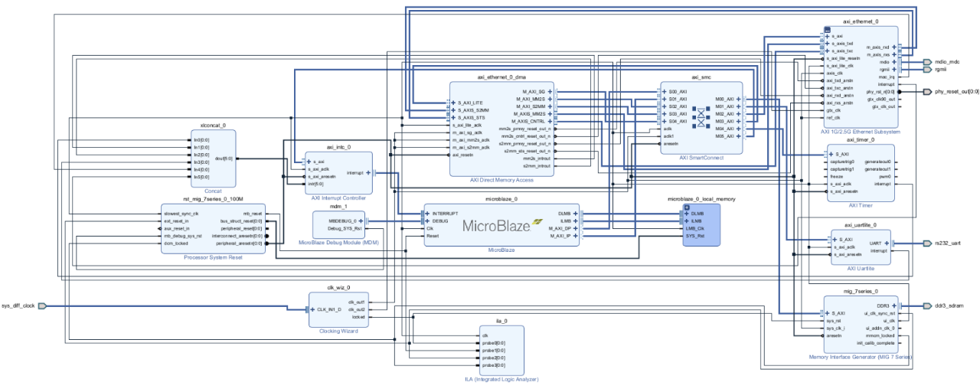The image size is (980, 392).
Task: Expand the M_AXI_DP pin on microblaze_0
Action: tap(574, 228)
